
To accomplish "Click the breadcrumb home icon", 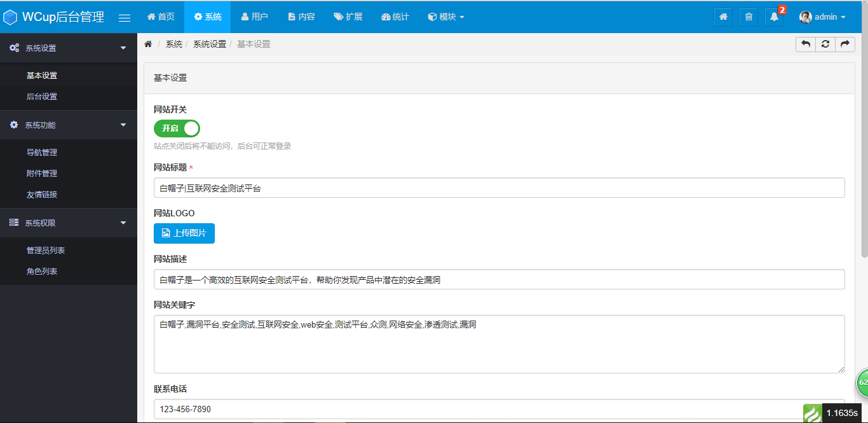I will [x=148, y=44].
